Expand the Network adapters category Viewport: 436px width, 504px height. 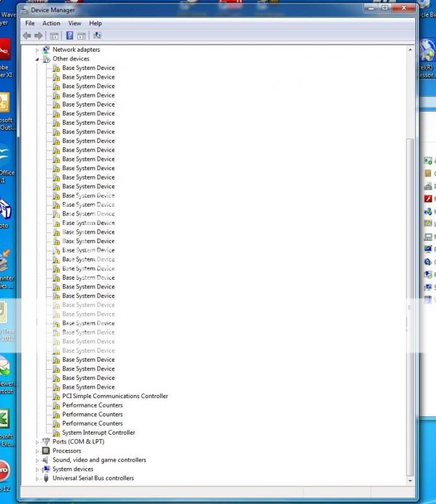point(37,50)
